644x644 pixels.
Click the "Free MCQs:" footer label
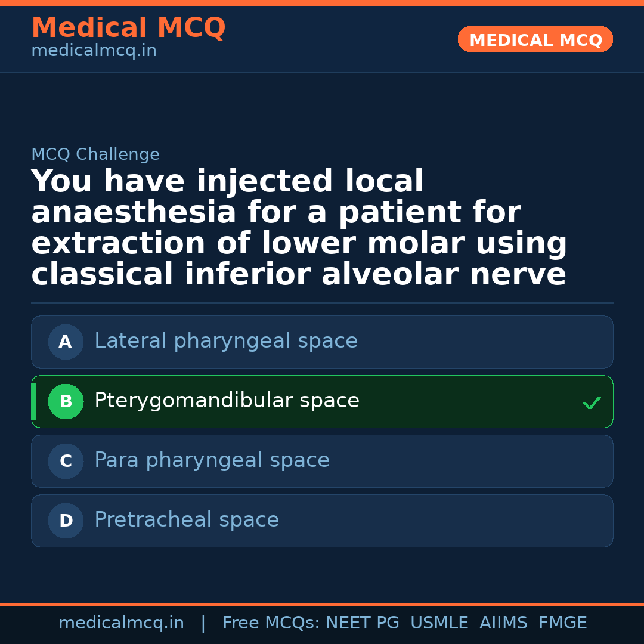[271, 623]
